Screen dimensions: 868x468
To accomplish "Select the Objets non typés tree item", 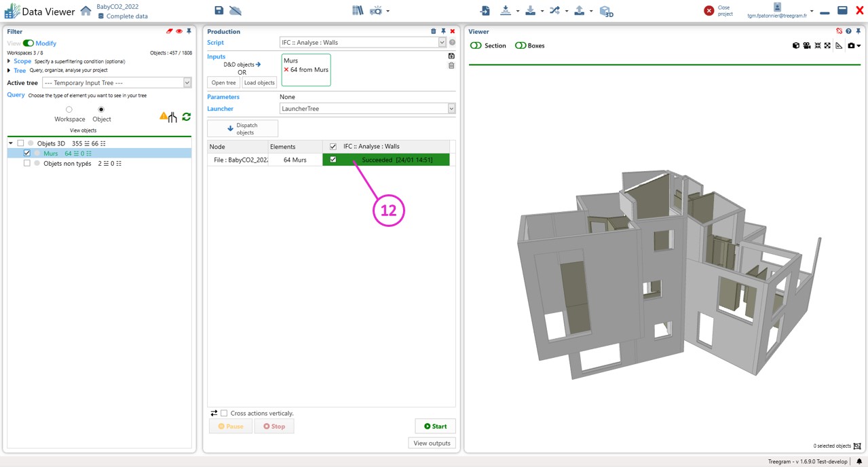I will pos(67,164).
